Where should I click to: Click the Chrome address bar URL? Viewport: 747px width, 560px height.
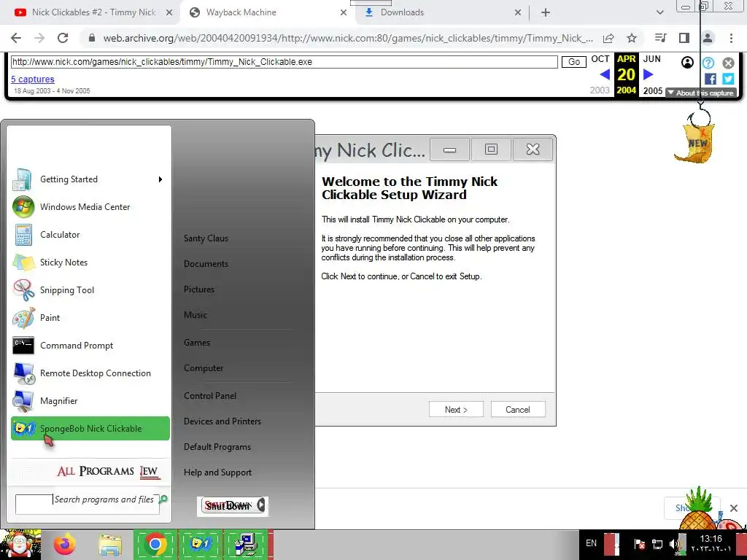348,38
